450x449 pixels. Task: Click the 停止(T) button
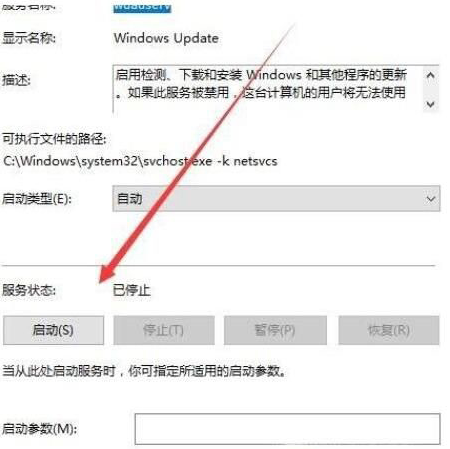pos(164,330)
